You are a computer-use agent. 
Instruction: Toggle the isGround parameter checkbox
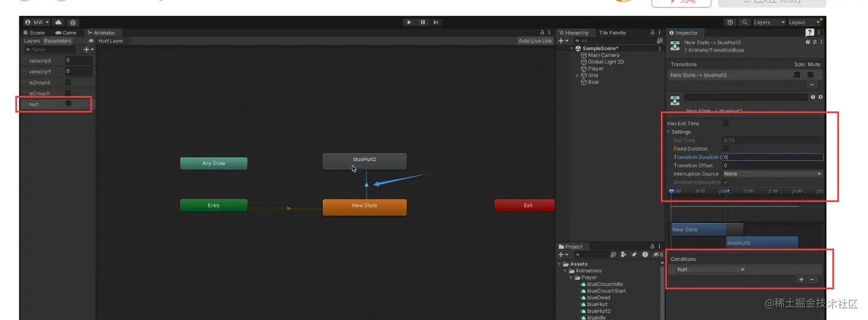(68, 82)
